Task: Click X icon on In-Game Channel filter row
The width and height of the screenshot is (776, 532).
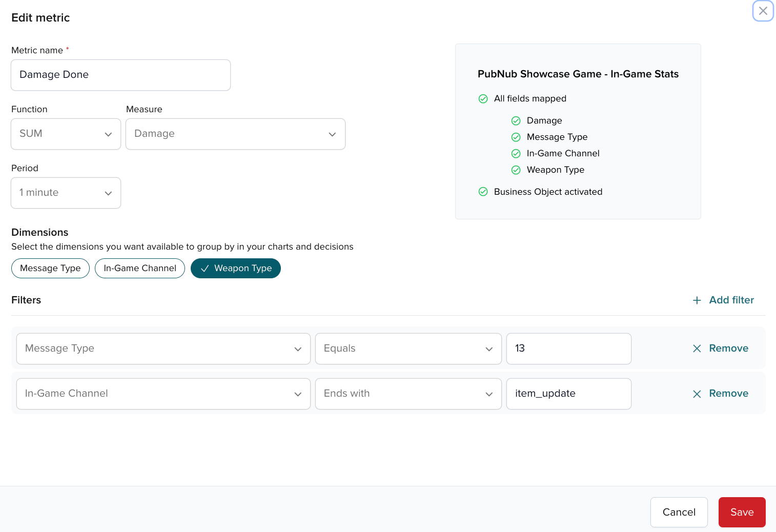Action: pos(697,394)
